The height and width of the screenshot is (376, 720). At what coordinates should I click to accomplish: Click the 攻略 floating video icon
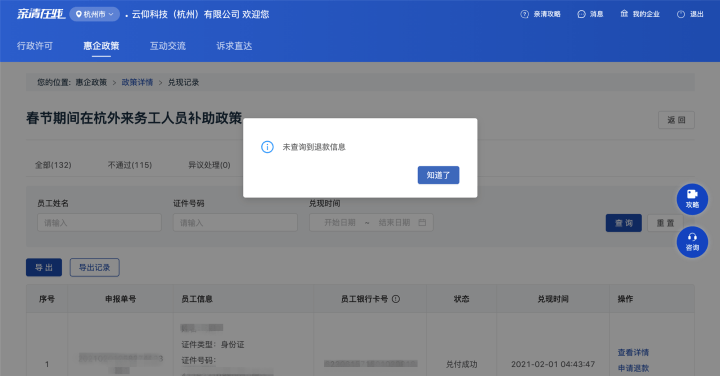coord(692,199)
